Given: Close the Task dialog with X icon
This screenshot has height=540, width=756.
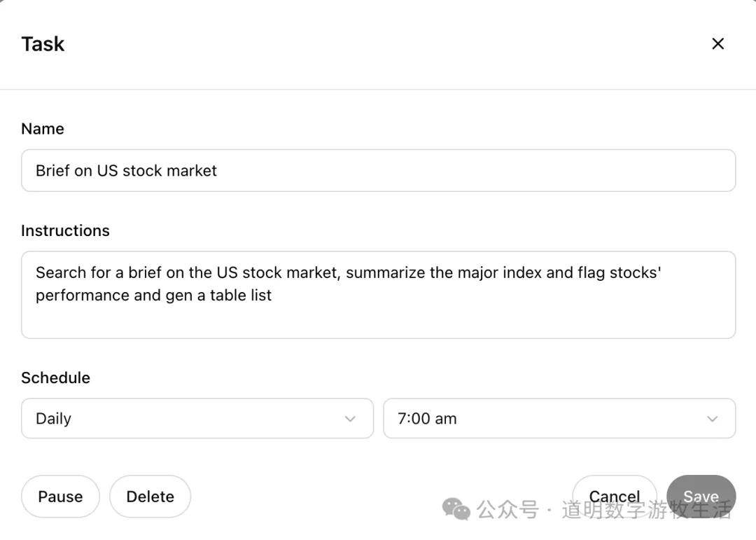Looking at the screenshot, I should click(717, 43).
